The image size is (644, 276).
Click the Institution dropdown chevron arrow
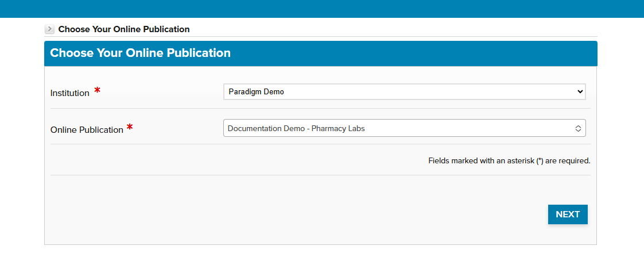tap(579, 92)
